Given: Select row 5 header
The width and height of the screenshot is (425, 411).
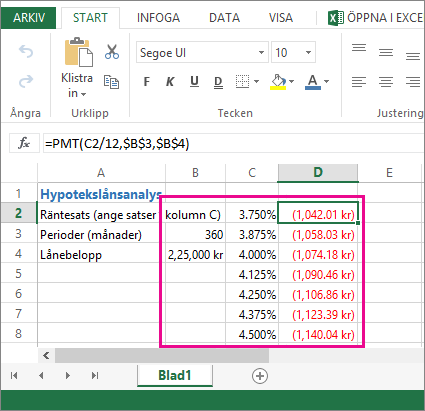Looking at the screenshot, I should 19,274.
